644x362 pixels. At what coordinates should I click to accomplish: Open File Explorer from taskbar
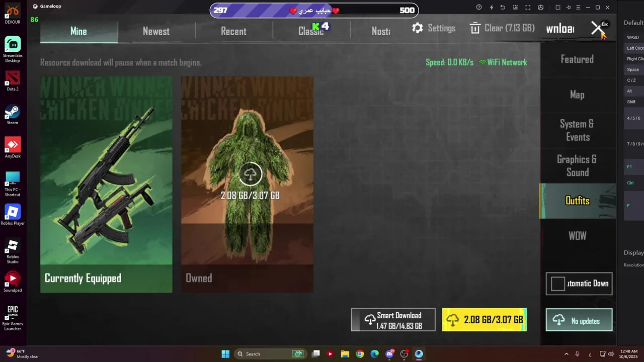point(345,354)
